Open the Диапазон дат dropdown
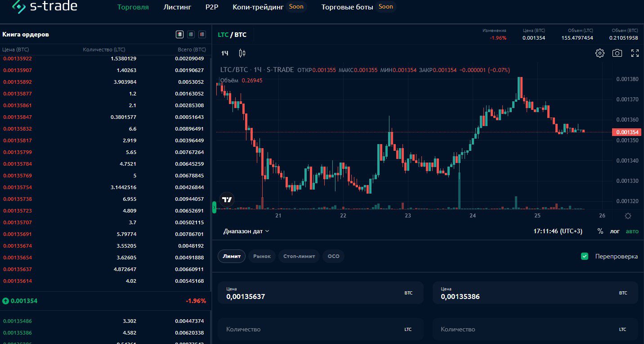This screenshot has height=344, width=644. [246, 231]
